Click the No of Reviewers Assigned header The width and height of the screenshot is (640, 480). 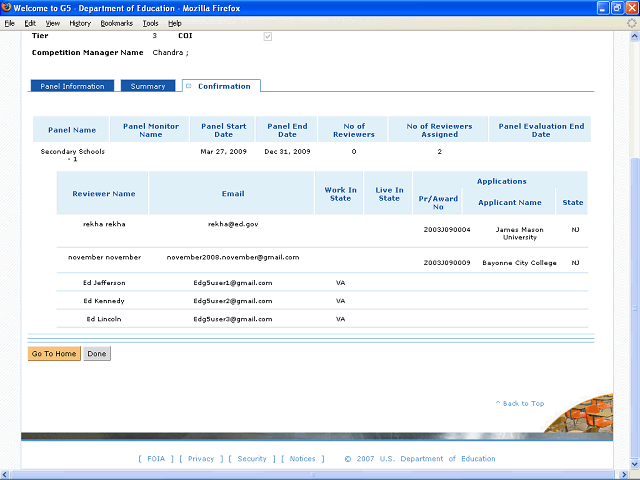click(439, 130)
